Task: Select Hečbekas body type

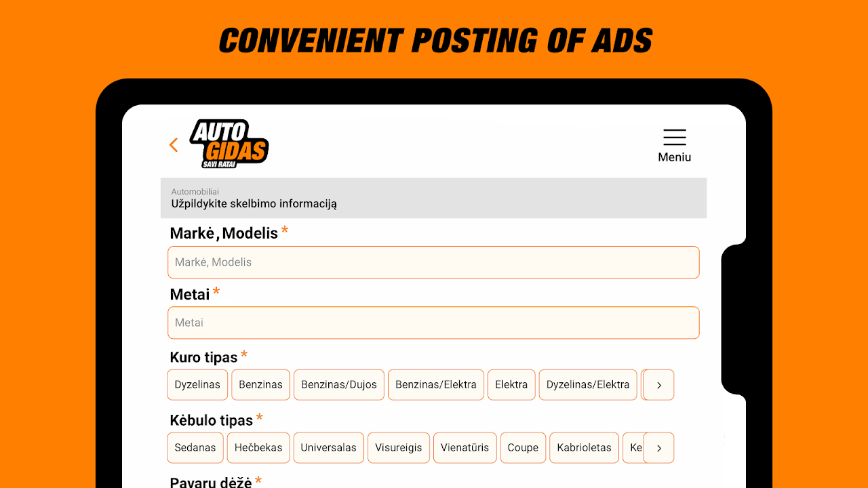Action: [x=258, y=447]
